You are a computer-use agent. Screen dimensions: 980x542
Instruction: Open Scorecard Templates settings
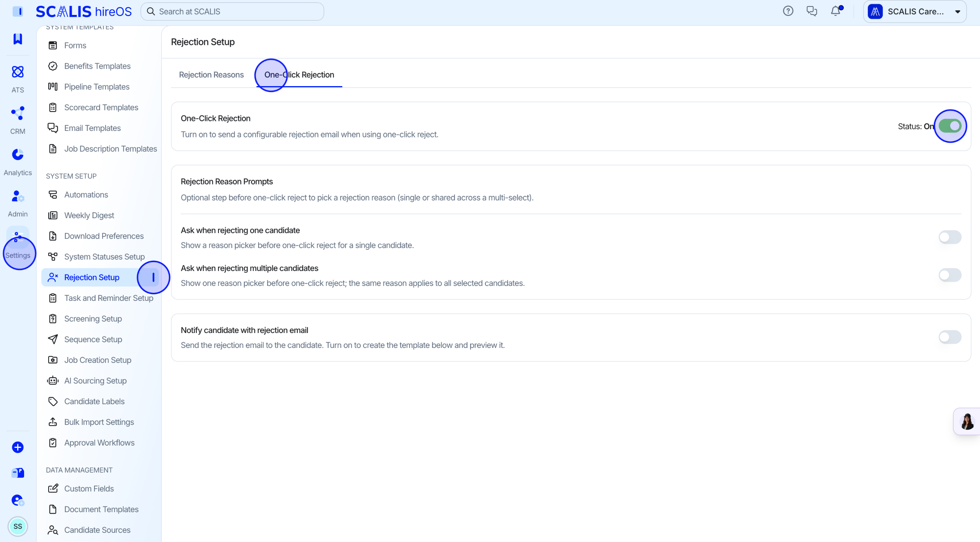click(100, 108)
